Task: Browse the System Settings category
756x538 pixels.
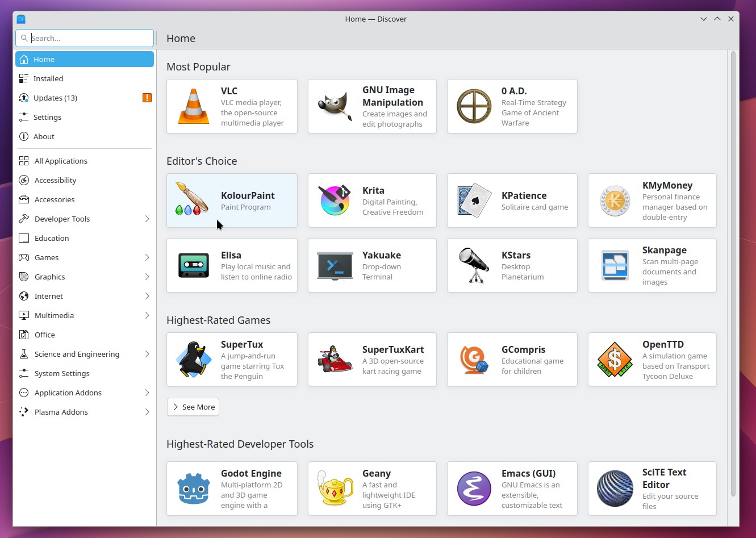Action: click(x=85, y=373)
